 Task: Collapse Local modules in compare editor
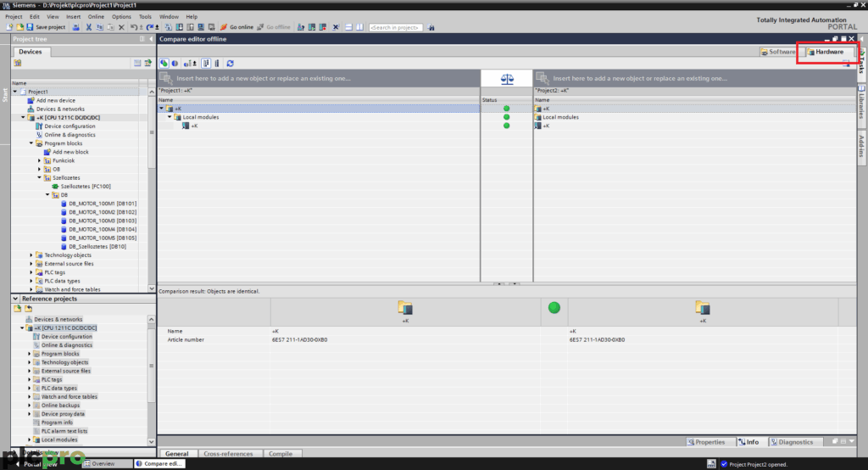click(x=170, y=117)
